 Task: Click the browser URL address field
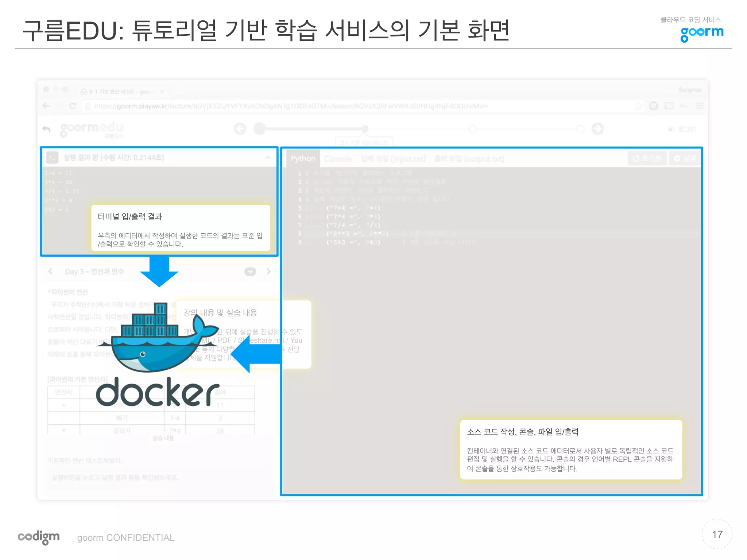pos(292,106)
